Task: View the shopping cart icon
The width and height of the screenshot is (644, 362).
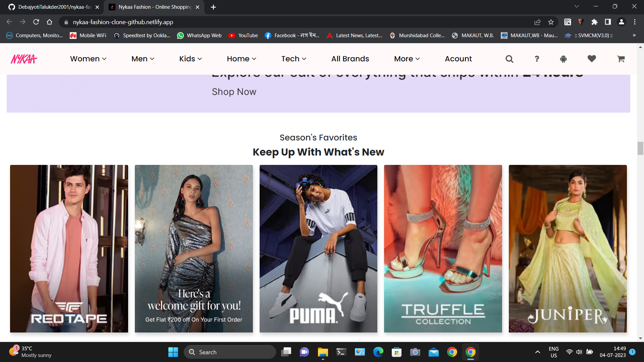Action: coord(621,59)
